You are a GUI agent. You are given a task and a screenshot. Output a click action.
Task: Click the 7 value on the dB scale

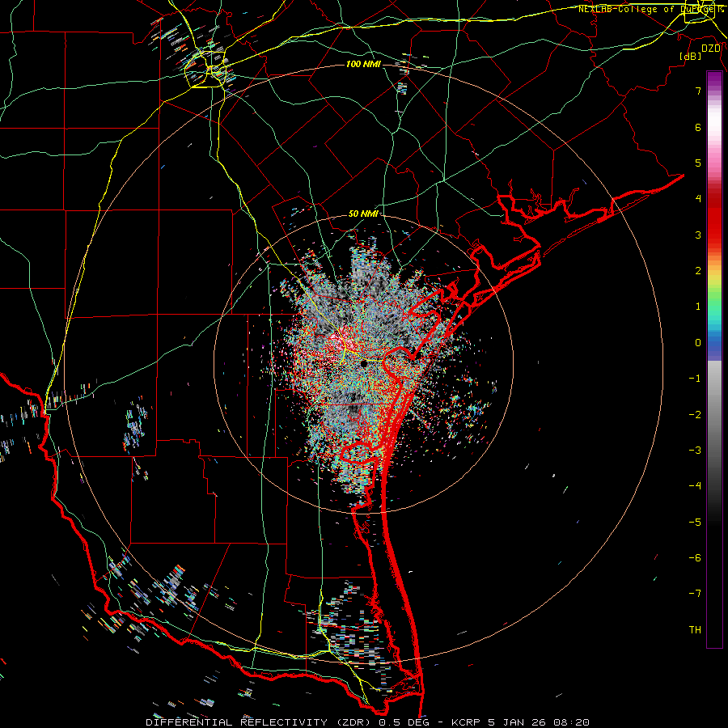[x=698, y=91]
